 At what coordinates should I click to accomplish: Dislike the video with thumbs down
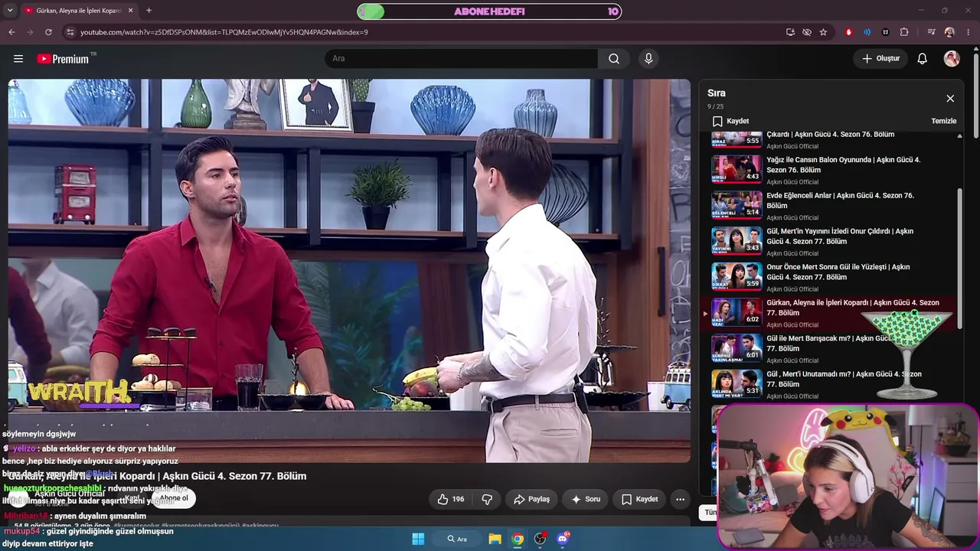[487, 499]
